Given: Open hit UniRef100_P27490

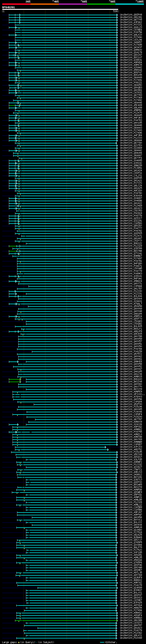Looking at the screenshot, I should [x=131, y=37].
